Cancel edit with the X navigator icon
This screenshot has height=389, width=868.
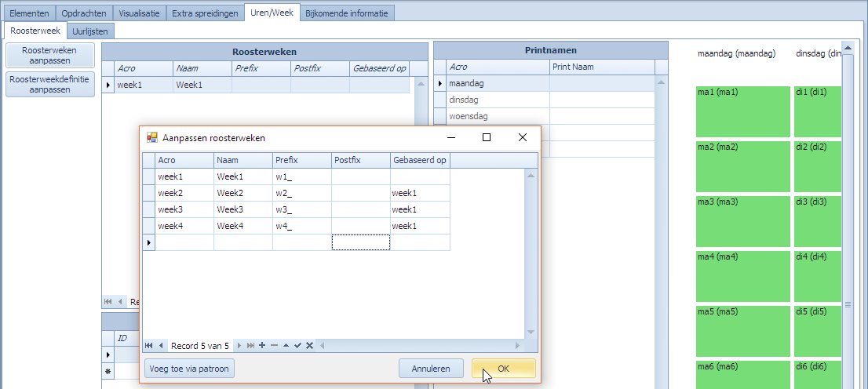[x=309, y=345]
